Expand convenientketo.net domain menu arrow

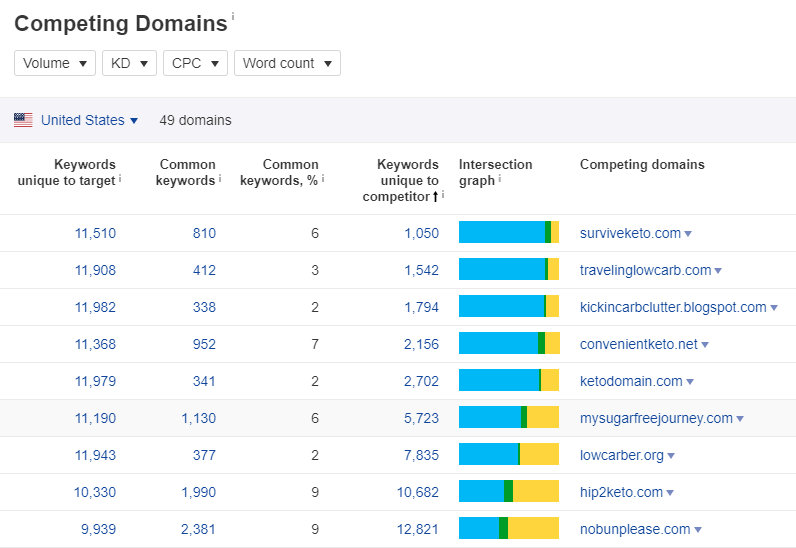[705, 345]
